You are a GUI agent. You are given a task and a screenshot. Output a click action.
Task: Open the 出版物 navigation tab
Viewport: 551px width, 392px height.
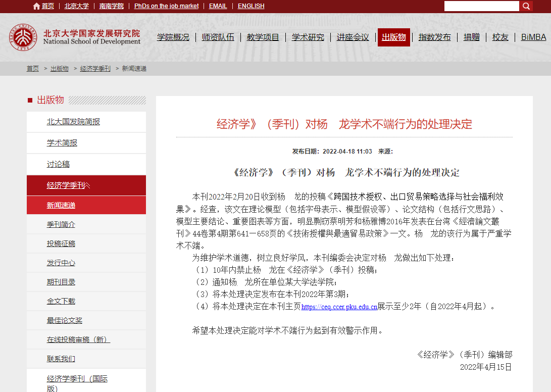point(393,37)
